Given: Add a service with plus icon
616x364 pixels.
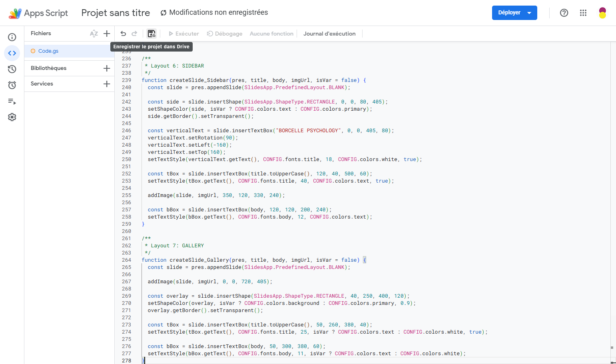Looking at the screenshot, I should point(107,84).
